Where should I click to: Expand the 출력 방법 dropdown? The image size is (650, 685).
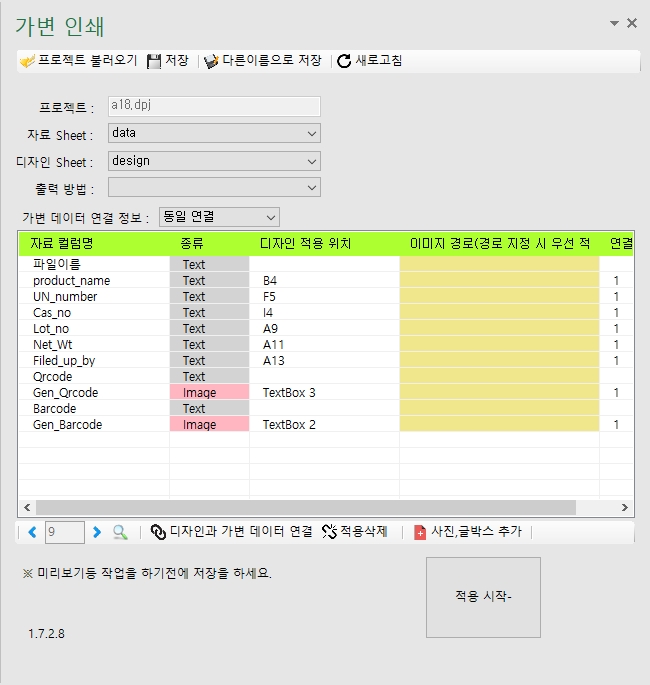(x=312, y=188)
